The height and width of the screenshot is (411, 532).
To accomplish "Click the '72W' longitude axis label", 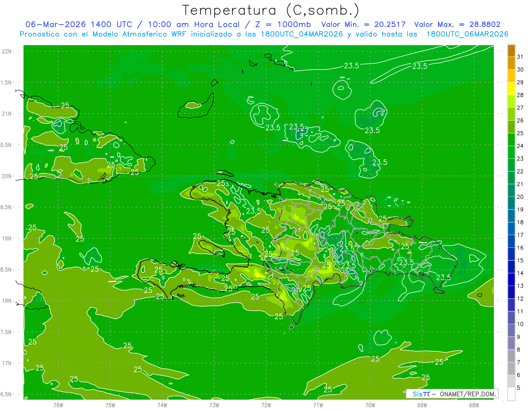I will point(266,405).
